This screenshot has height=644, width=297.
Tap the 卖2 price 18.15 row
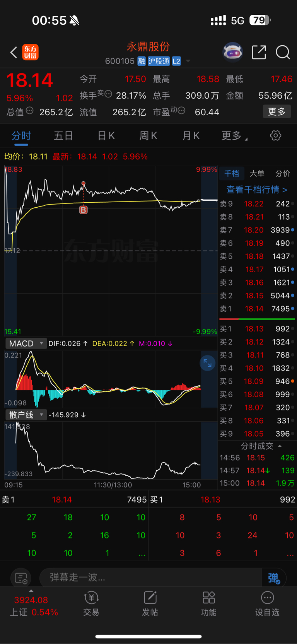tap(257, 296)
